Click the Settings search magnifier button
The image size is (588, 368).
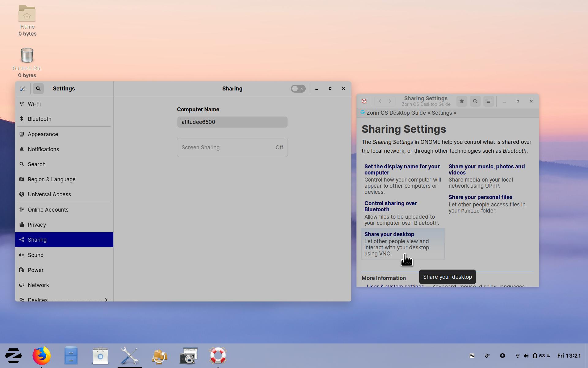38,89
